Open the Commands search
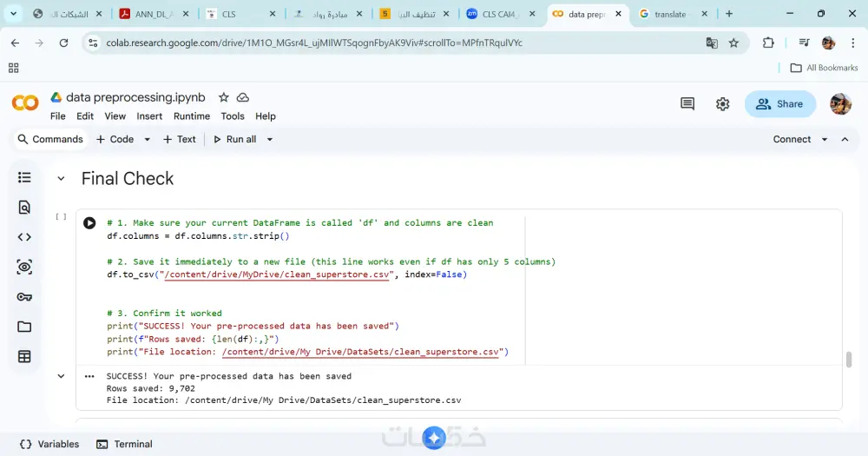This screenshot has height=456, width=868. click(50, 140)
